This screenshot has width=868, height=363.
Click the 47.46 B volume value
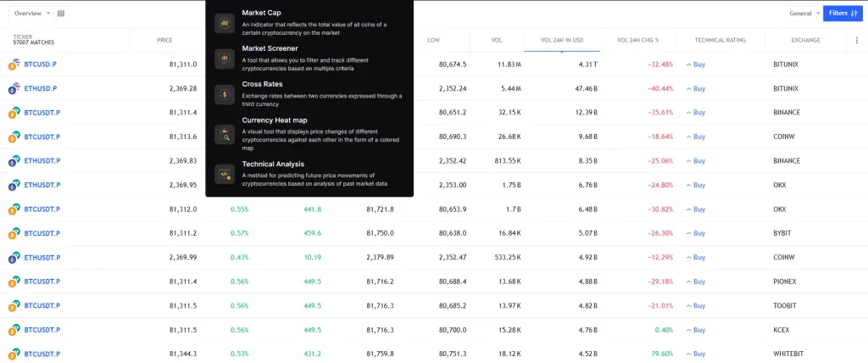click(x=586, y=88)
